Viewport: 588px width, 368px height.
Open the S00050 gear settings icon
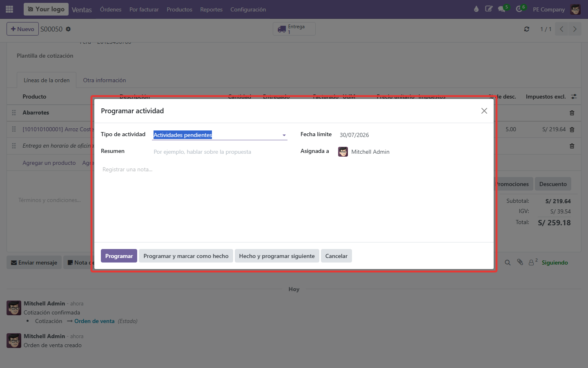point(68,29)
